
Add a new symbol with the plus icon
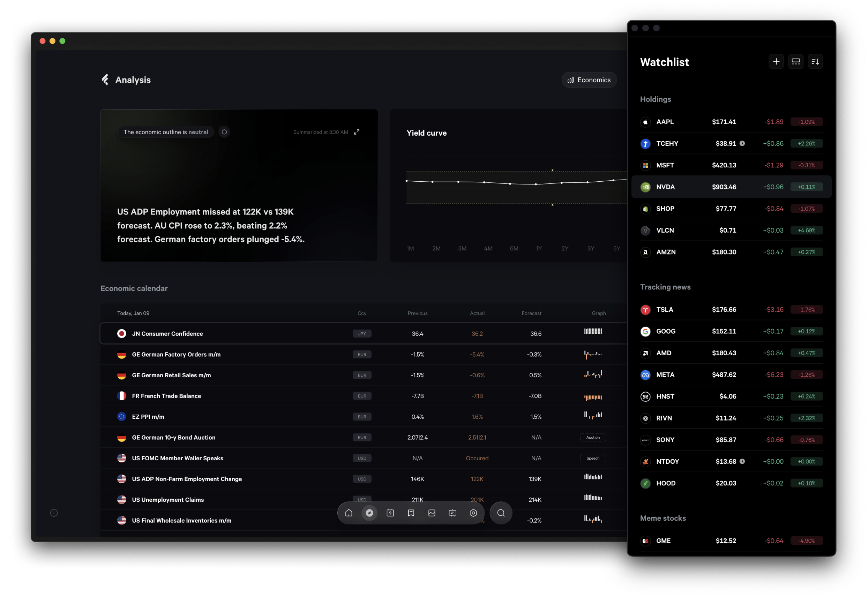[x=776, y=61]
